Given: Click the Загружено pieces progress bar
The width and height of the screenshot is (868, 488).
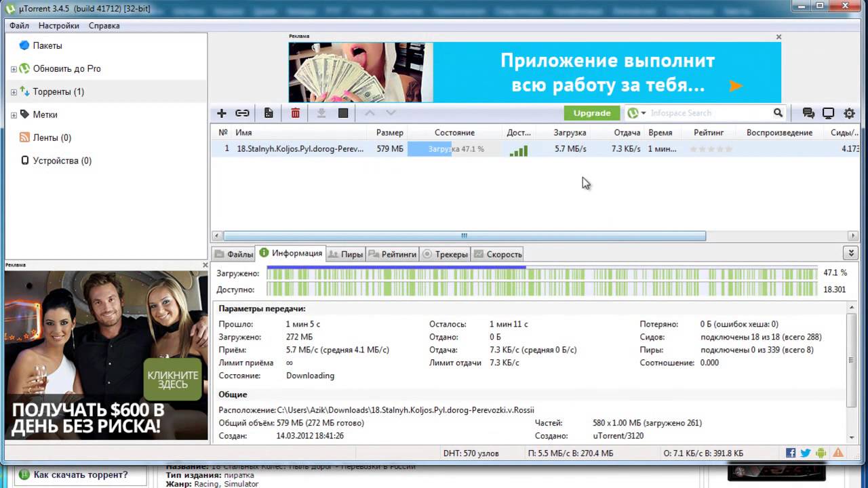Looking at the screenshot, I should coord(542,273).
